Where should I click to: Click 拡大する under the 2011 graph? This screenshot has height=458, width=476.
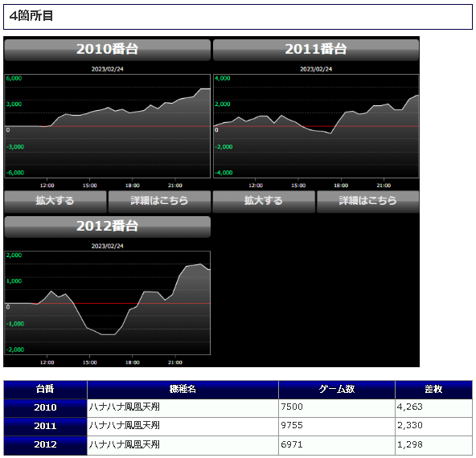264,202
